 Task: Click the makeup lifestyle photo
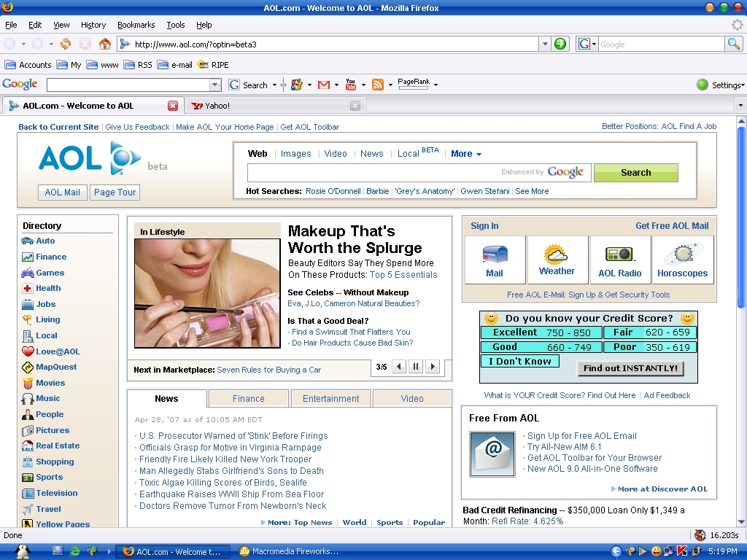coord(207,293)
